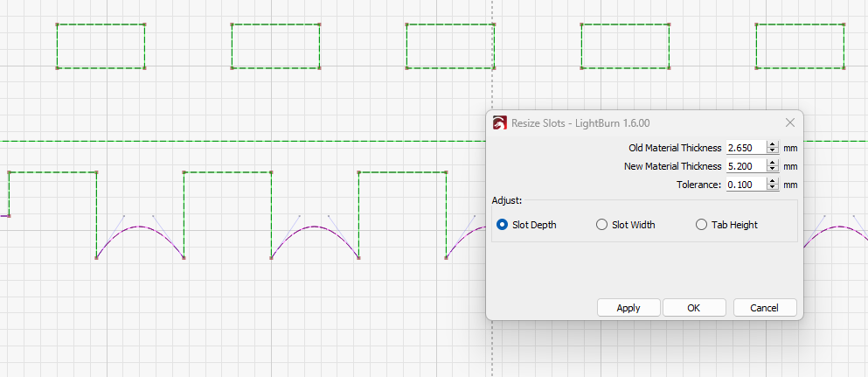This screenshot has width=868, height=377.
Task: Increase Tolerance with the up arrow
Action: click(x=773, y=181)
